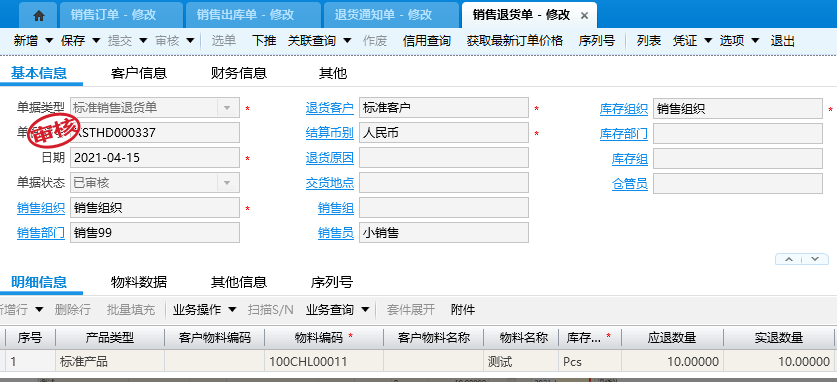Expand the 业务操作 dropdown
This screenshot has width=837, height=382.
232,309
